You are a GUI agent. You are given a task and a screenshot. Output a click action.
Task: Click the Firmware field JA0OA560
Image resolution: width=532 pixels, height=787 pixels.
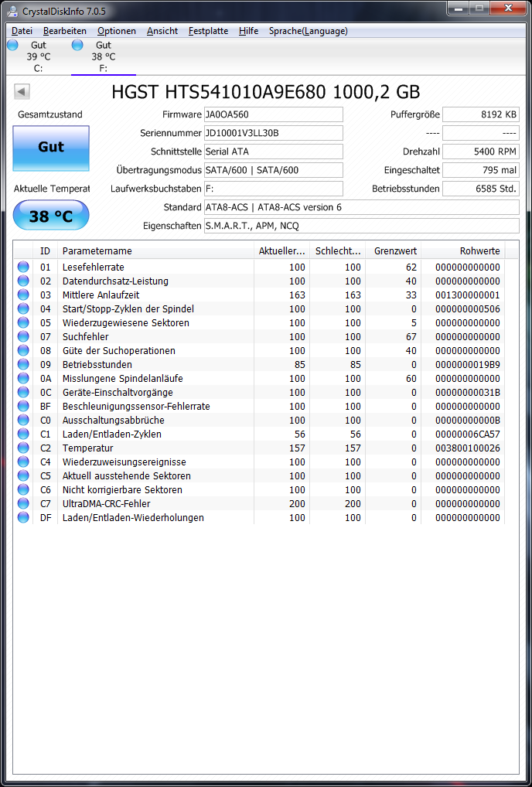(274, 114)
